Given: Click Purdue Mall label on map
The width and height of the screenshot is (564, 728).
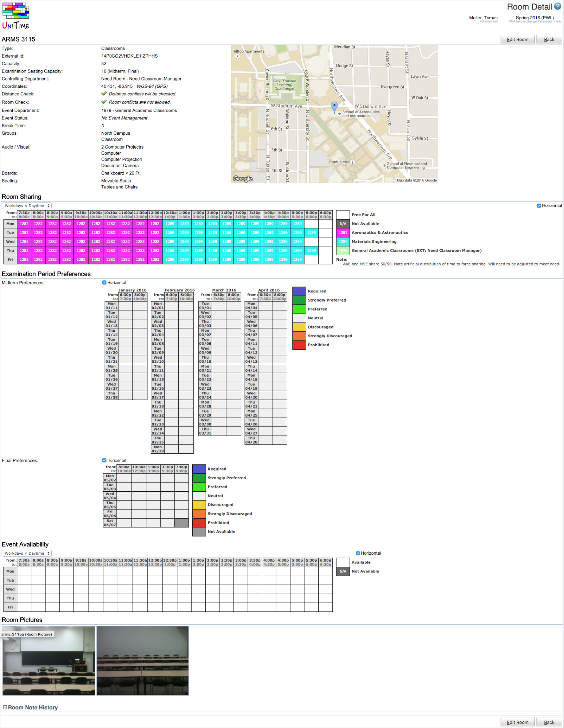Looking at the screenshot, I should tap(339, 162).
